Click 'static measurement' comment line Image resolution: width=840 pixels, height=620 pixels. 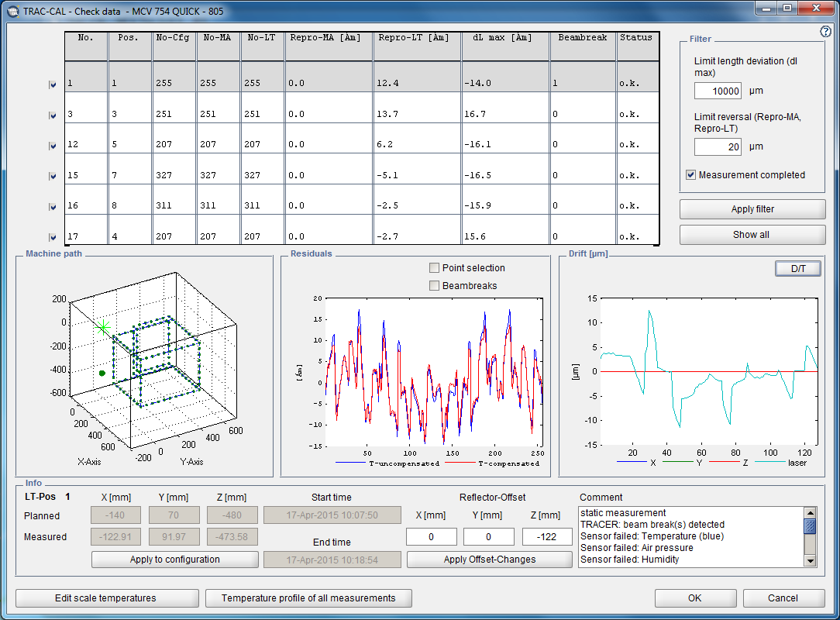[623, 513]
